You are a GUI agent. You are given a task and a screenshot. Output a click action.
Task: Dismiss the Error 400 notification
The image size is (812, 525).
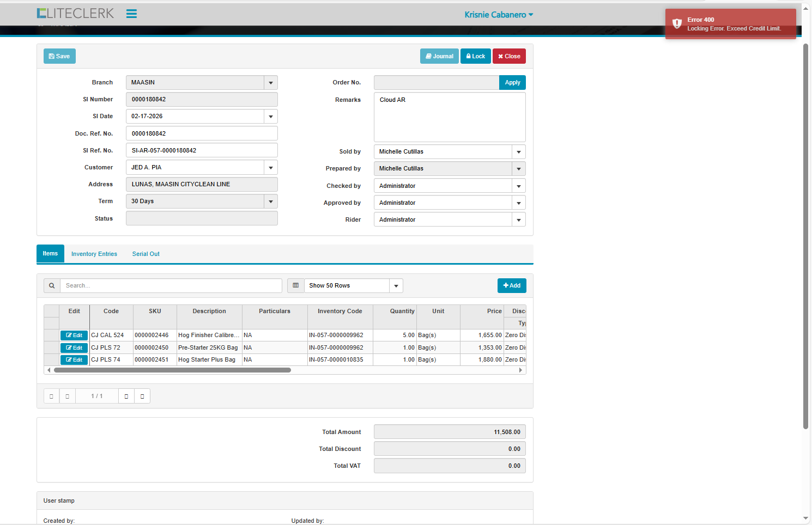(x=730, y=24)
